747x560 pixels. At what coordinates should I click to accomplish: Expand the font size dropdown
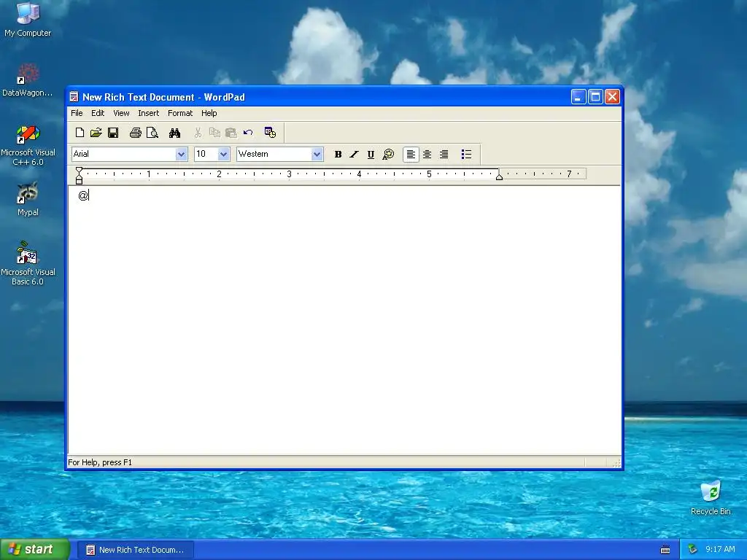click(223, 155)
